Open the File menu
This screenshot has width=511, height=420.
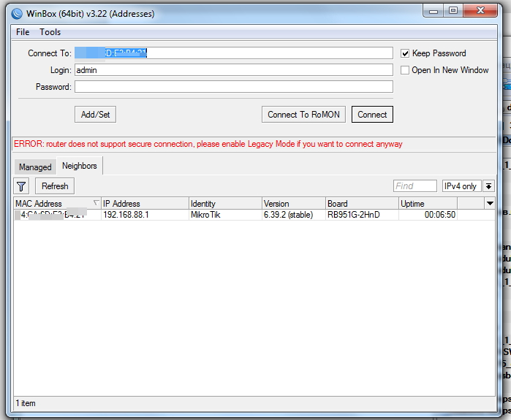pos(23,32)
